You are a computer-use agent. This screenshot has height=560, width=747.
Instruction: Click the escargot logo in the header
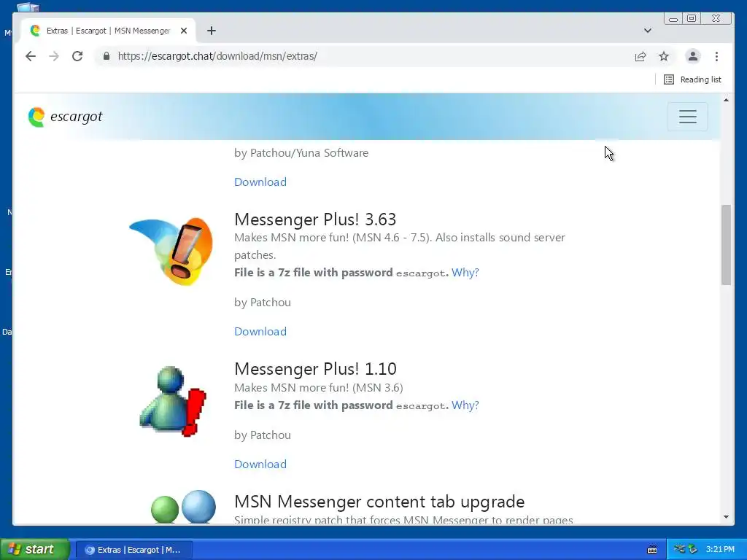tap(65, 117)
